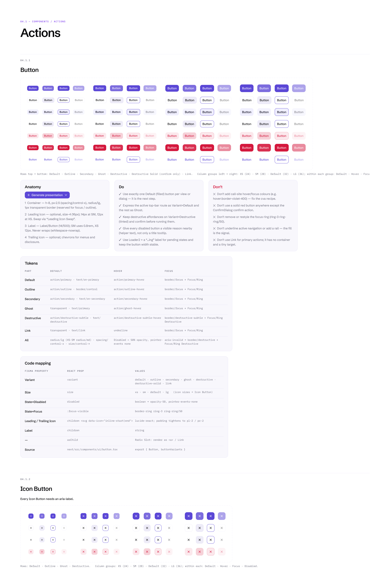Click the X mark beside "Don't use Link for primary actions"

(214, 240)
